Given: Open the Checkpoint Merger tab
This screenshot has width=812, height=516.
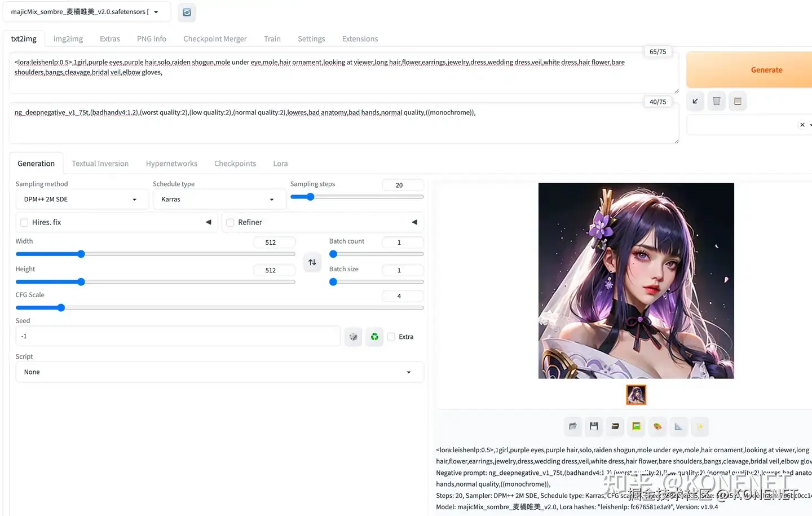Looking at the screenshot, I should pos(215,39).
